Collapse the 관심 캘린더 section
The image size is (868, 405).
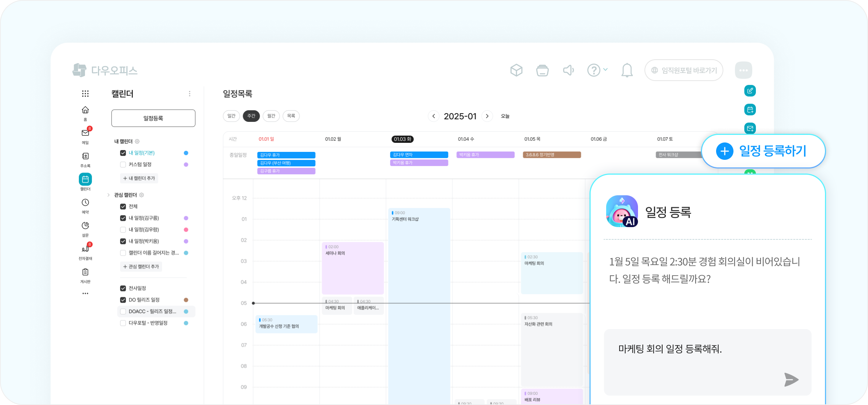pos(109,195)
